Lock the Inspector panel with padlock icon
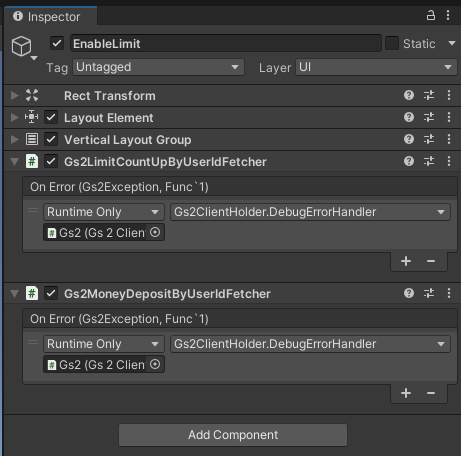This screenshot has height=456, width=461. point(431,15)
